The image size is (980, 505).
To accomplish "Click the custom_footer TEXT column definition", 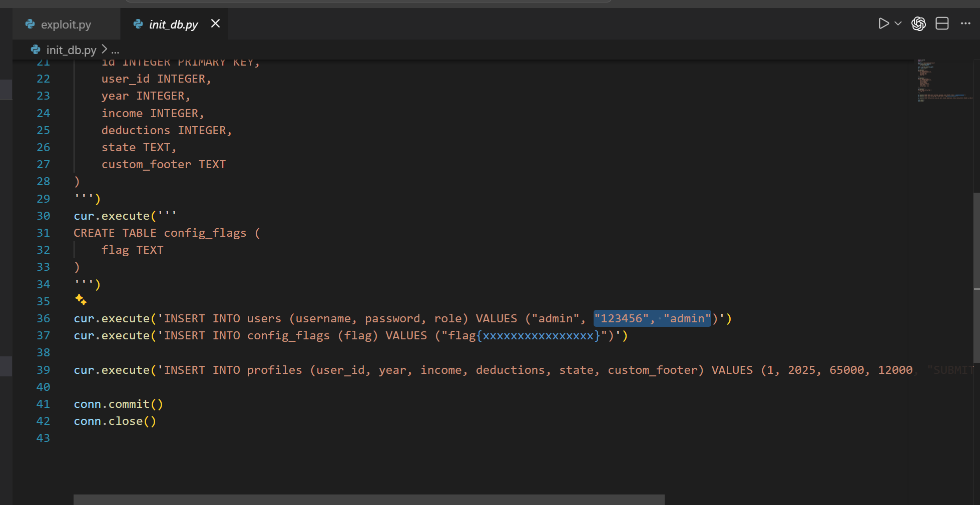I will (x=164, y=164).
